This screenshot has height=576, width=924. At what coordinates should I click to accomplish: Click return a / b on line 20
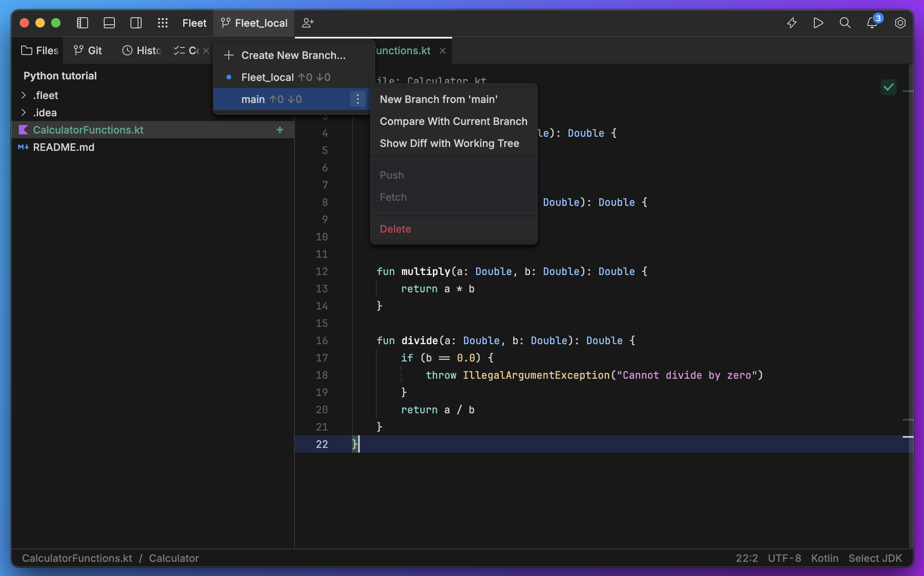click(x=438, y=410)
